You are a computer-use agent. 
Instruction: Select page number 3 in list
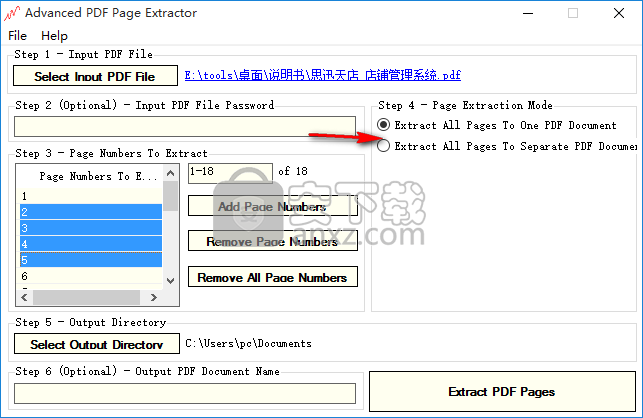91,228
